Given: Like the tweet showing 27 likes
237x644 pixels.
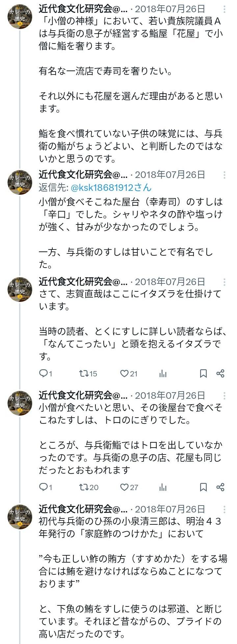Looking at the screenshot, I should click(x=124, y=487).
